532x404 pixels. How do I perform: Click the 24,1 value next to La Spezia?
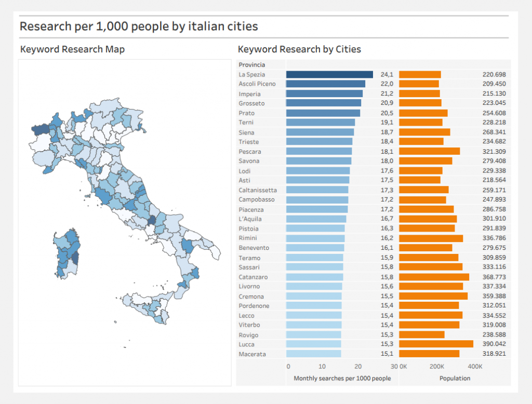point(387,74)
